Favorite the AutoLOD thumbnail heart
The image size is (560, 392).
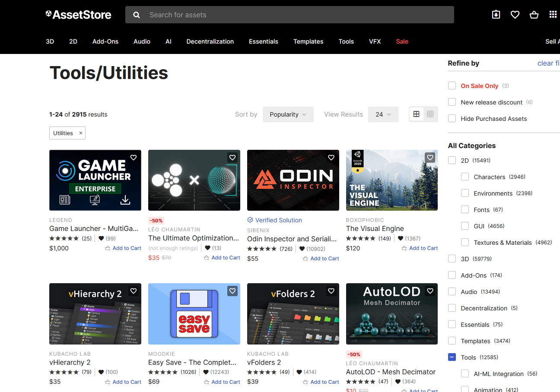430,291
